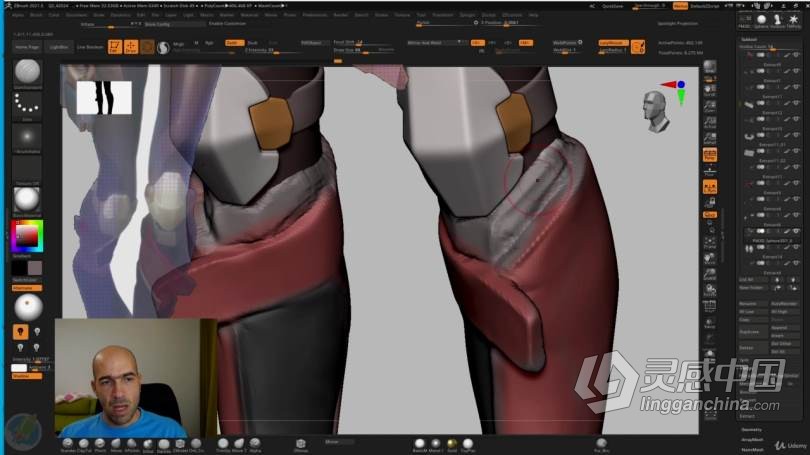Viewport: 810px width, 455px height.
Task: Open the Alpha selector on left shelf
Action: point(27,137)
